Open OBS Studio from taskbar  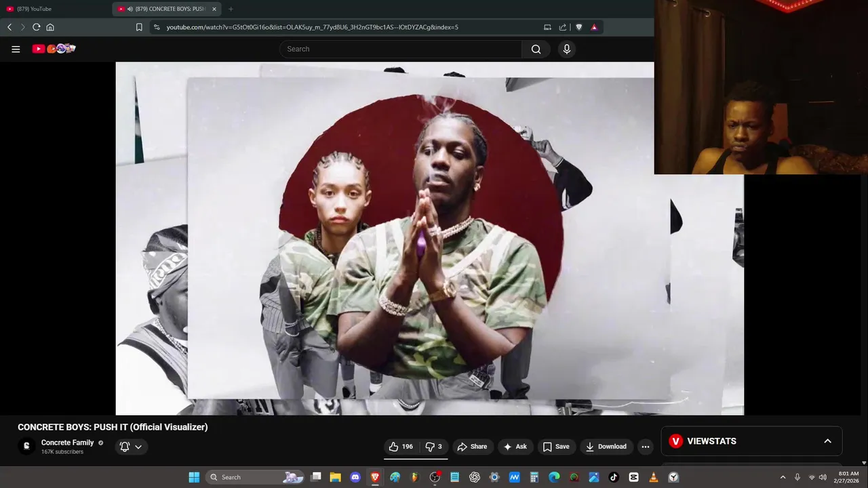pos(435,477)
